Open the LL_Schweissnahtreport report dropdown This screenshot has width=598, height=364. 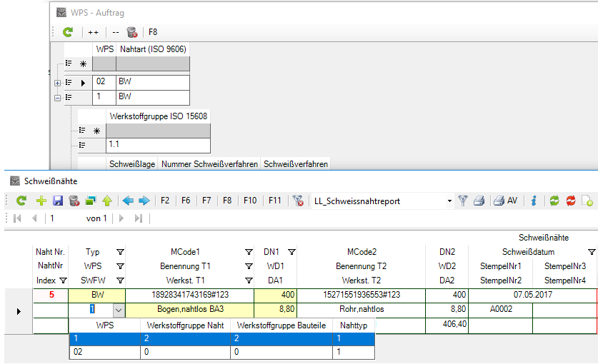(x=449, y=201)
